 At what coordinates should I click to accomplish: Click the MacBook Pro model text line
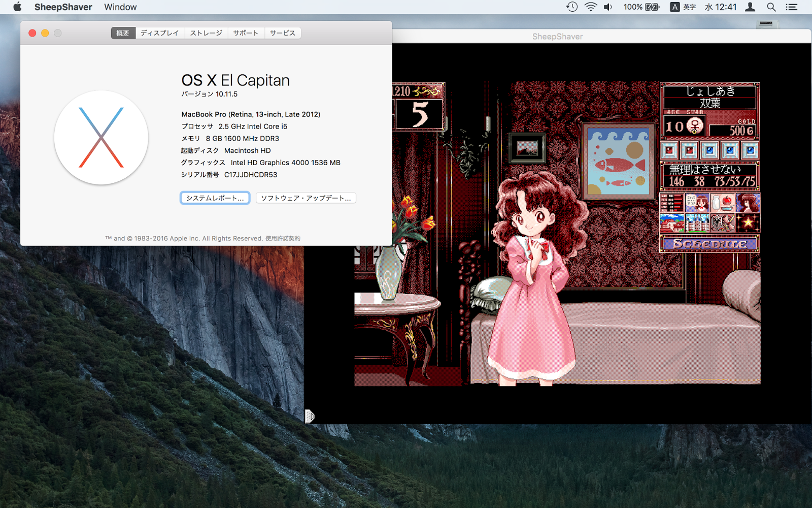click(x=251, y=114)
